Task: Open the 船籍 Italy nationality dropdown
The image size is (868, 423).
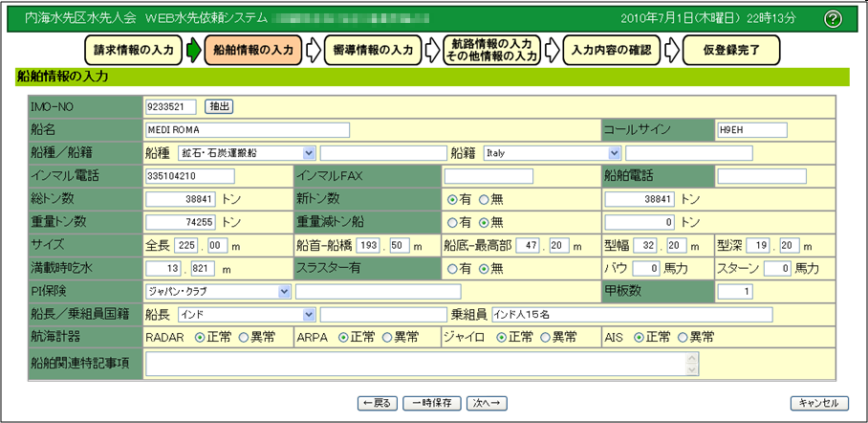Action: click(x=614, y=152)
